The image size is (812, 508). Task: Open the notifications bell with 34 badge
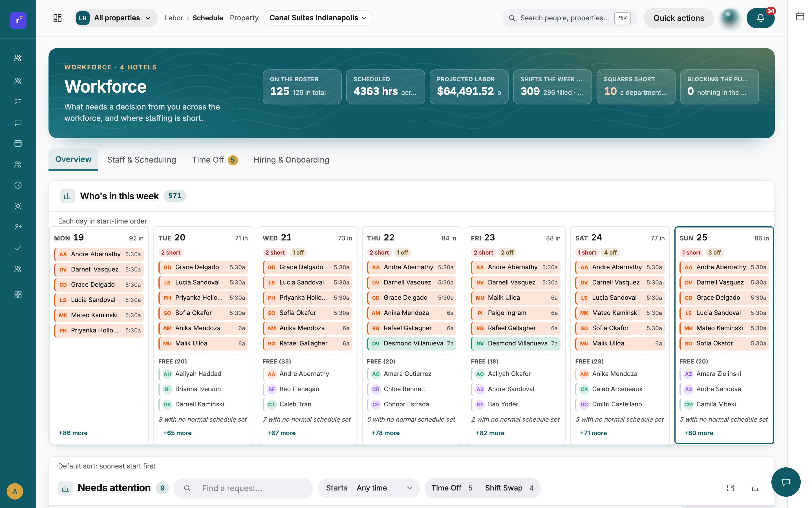[x=760, y=18]
